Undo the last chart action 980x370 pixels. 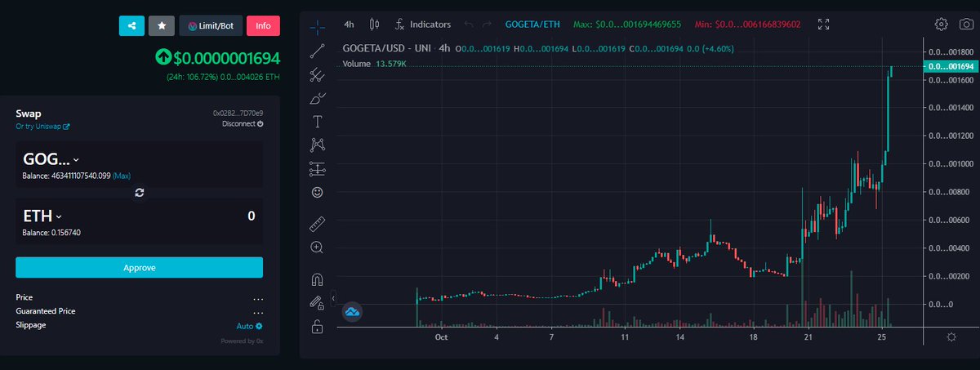coord(468,25)
